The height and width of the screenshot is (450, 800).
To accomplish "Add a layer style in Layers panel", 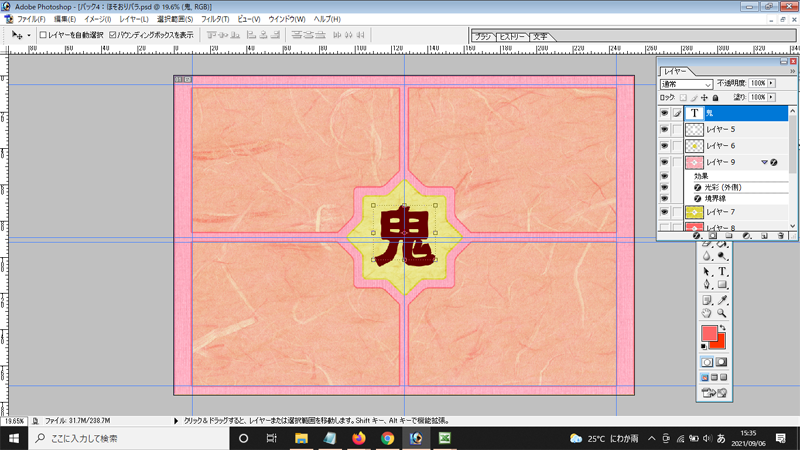I will click(x=696, y=236).
